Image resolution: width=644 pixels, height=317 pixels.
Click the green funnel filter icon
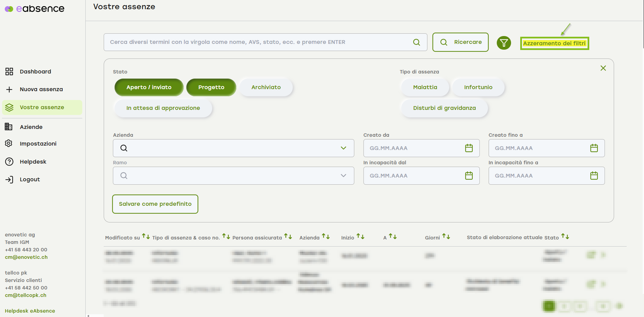(x=504, y=43)
